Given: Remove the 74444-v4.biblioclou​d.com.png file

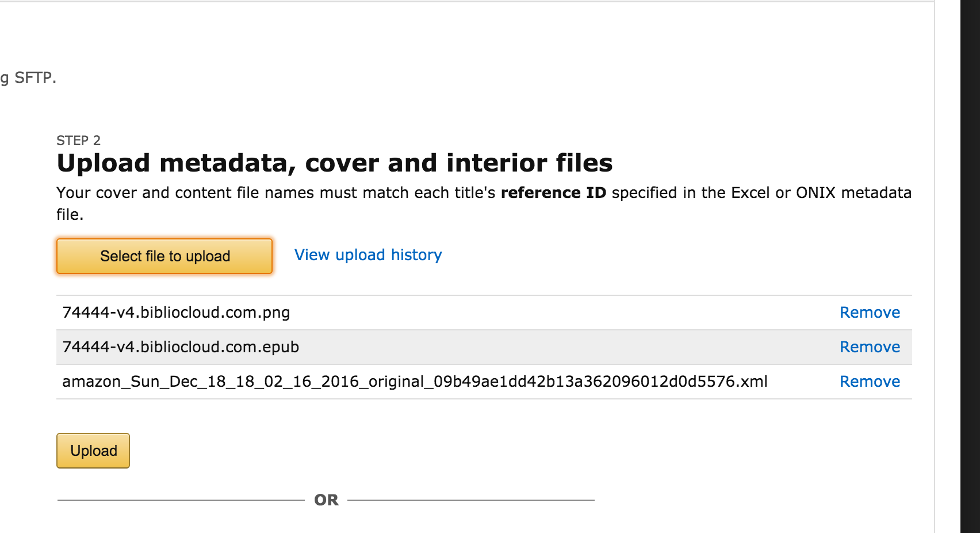Looking at the screenshot, I should 870,313.
